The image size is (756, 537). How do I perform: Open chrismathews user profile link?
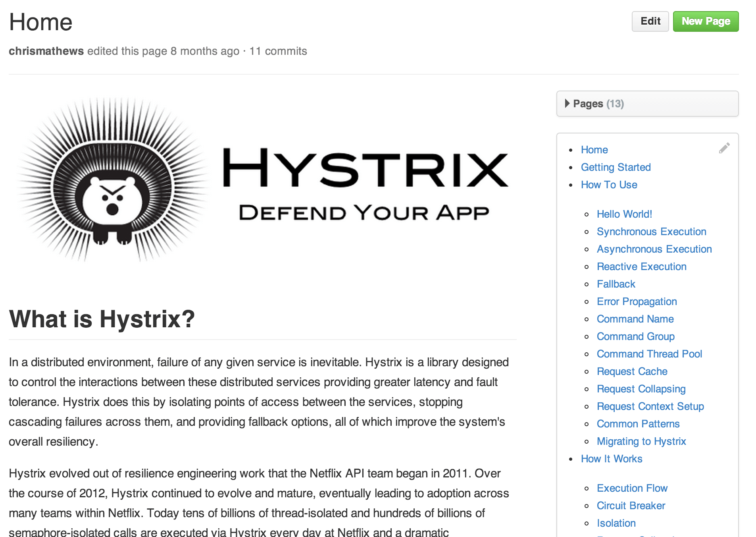click(x=46, y=51)
